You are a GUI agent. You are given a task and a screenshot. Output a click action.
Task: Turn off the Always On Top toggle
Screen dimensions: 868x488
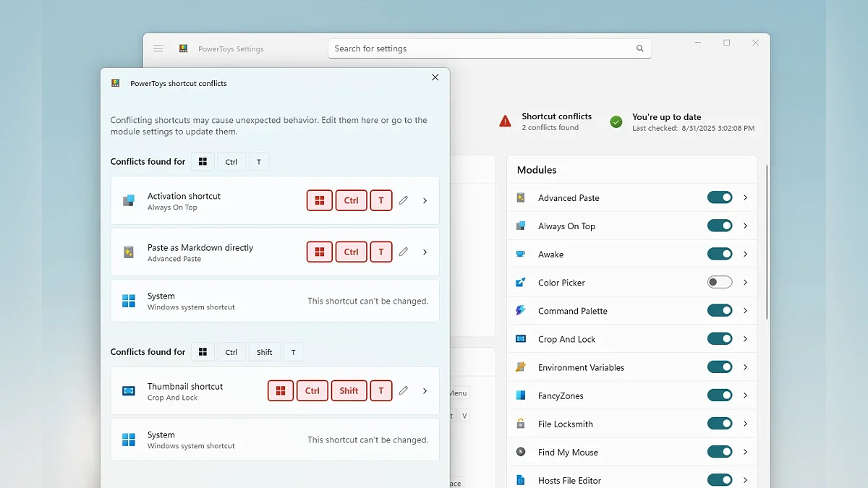coord(720,226)
